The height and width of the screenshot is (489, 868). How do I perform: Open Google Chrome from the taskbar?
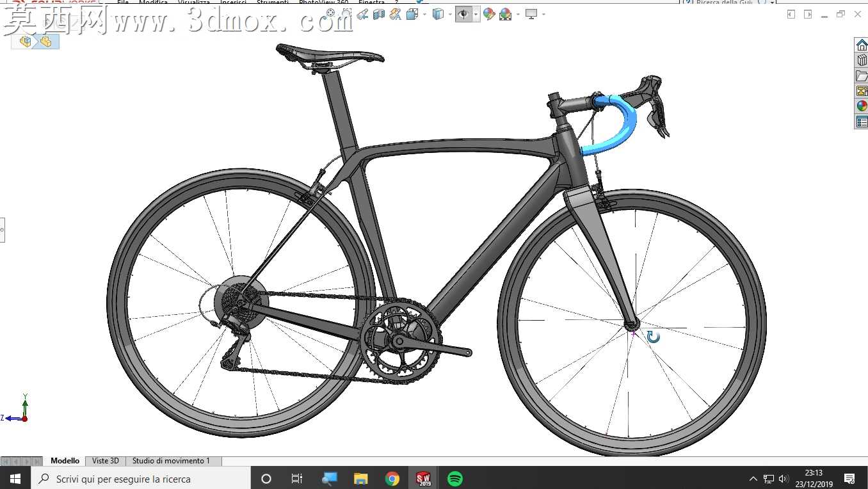[392, 479]
